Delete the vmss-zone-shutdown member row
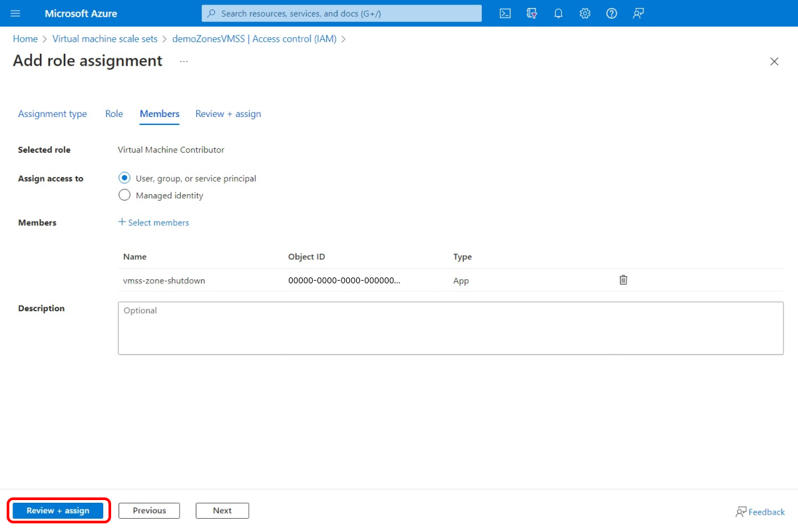 coord(623,279)
